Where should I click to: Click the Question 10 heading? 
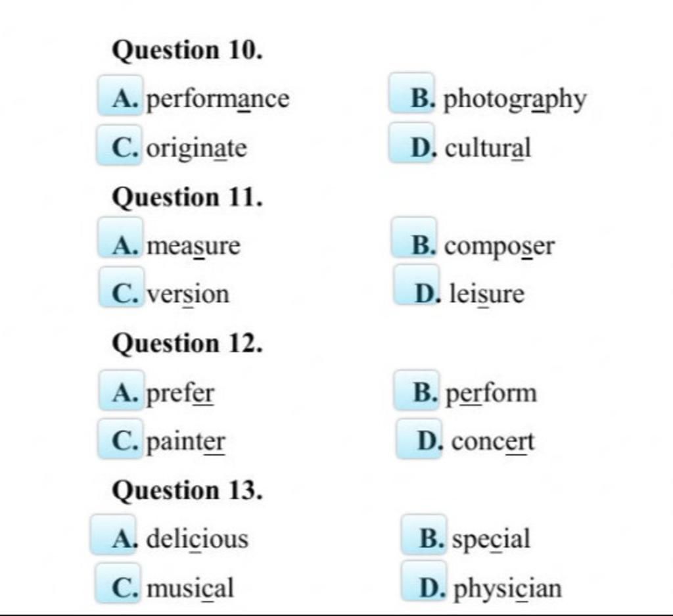click(x=187, y=51)
